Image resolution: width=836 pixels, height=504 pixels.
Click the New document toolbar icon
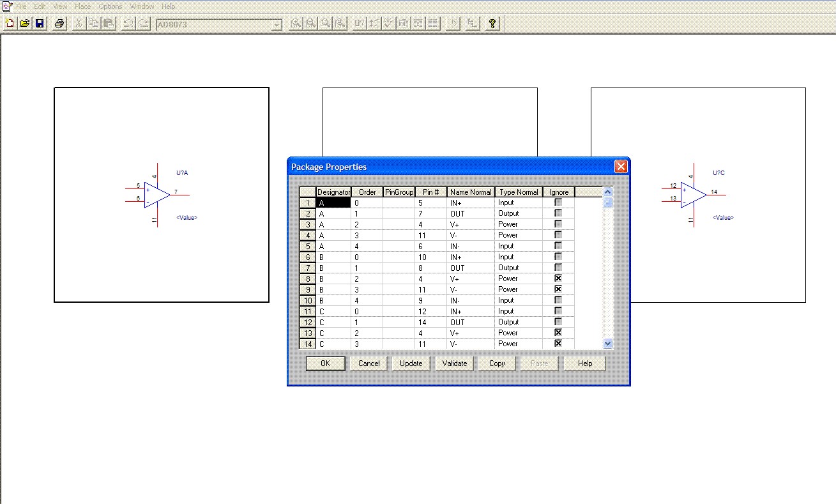point(10,24)
